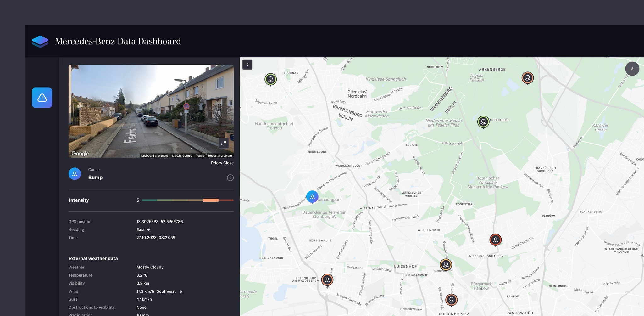Select GPS position value 13.3026398, 52.5969786
Screen dimensions: 644x316
[159, 222]
